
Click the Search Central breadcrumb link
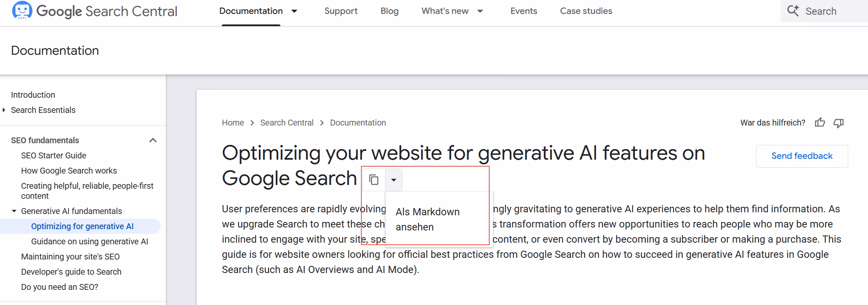click(x=287, y=123)
